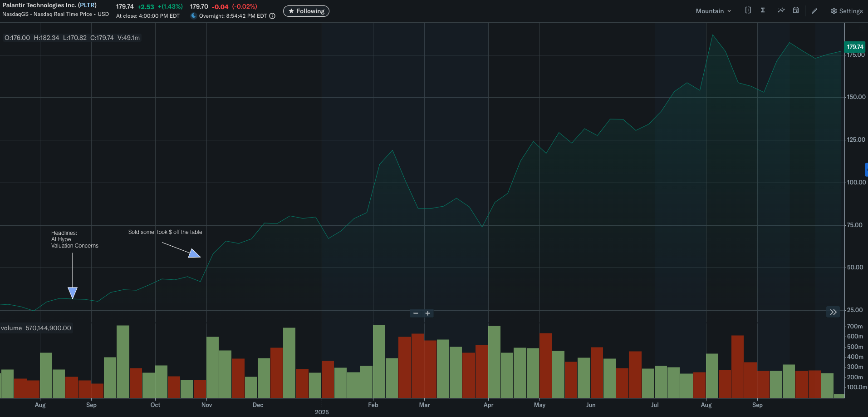Click 'NasdaqGS - Nasdaq Real Time Price' text
The image size is (868, 417).
(x=47, y=14)
